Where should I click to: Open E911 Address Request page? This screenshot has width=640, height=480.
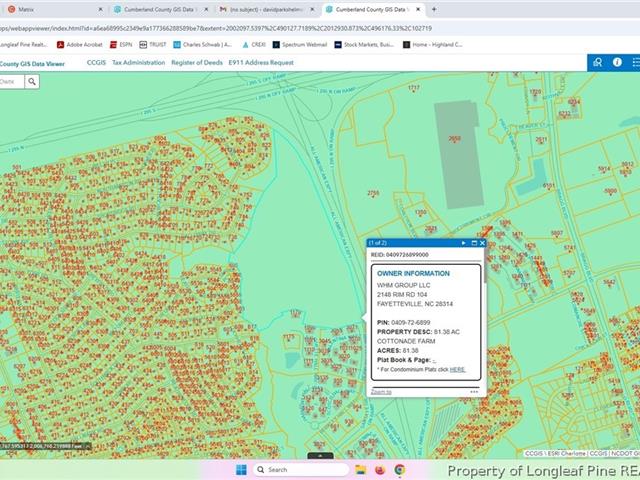coord(261,62)
